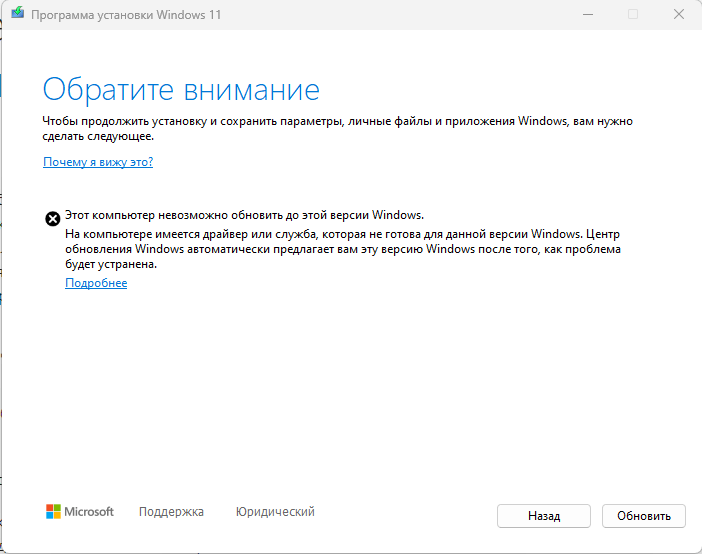This screenshot has height=554, width=702.
Task: Click the Обновить button
Action: (644, 516)
